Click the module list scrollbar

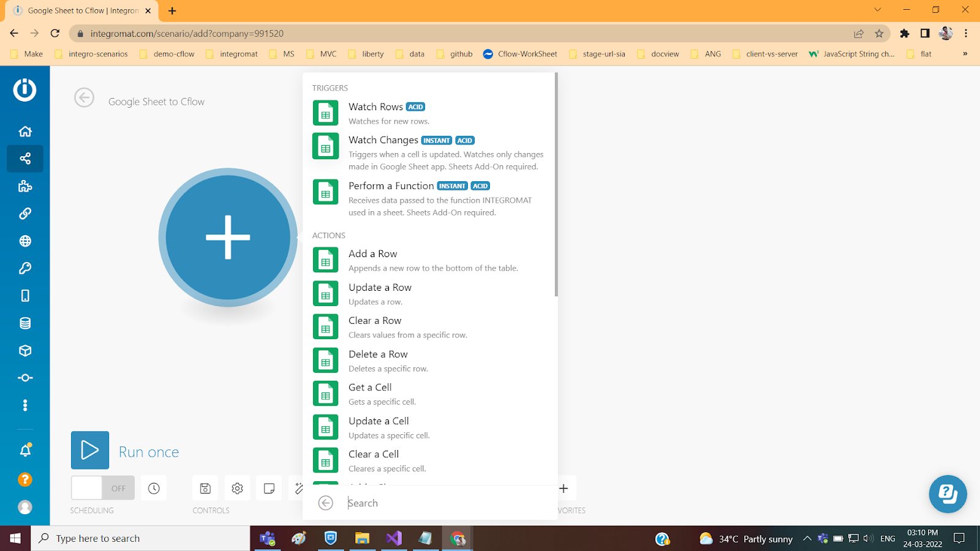point(556,184)
